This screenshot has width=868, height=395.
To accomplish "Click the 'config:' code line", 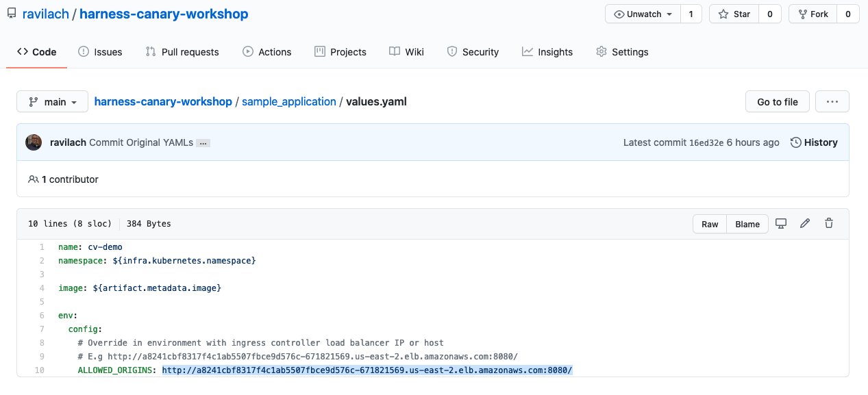I will click(85, 329).
